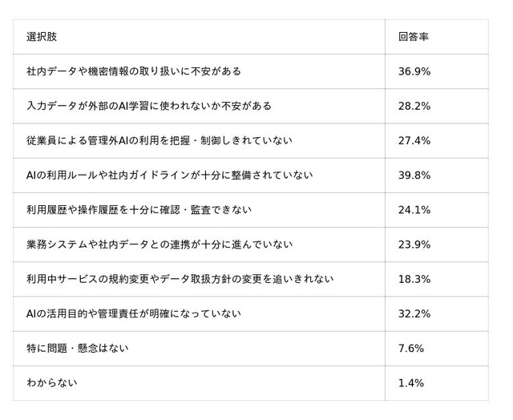Screen dimensions: 513x420
Task: Click the 24.1% value cell
Action: tap(414, 210)
